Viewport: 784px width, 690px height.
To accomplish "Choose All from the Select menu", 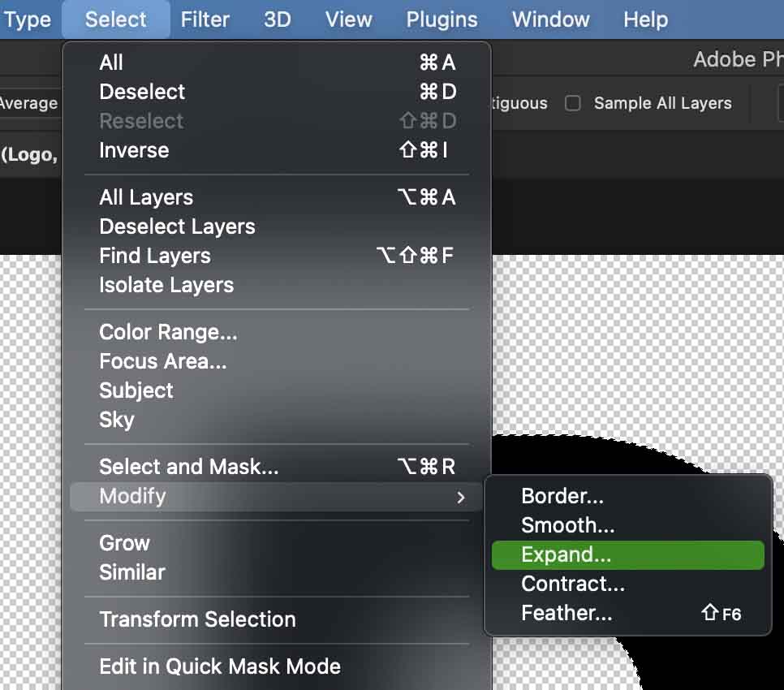I will [x=277, y=63].
